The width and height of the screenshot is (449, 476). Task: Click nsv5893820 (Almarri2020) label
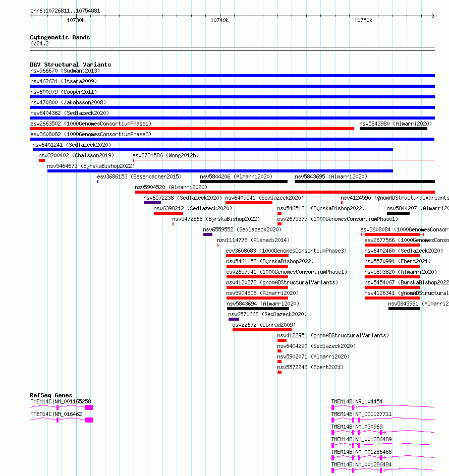401,272
